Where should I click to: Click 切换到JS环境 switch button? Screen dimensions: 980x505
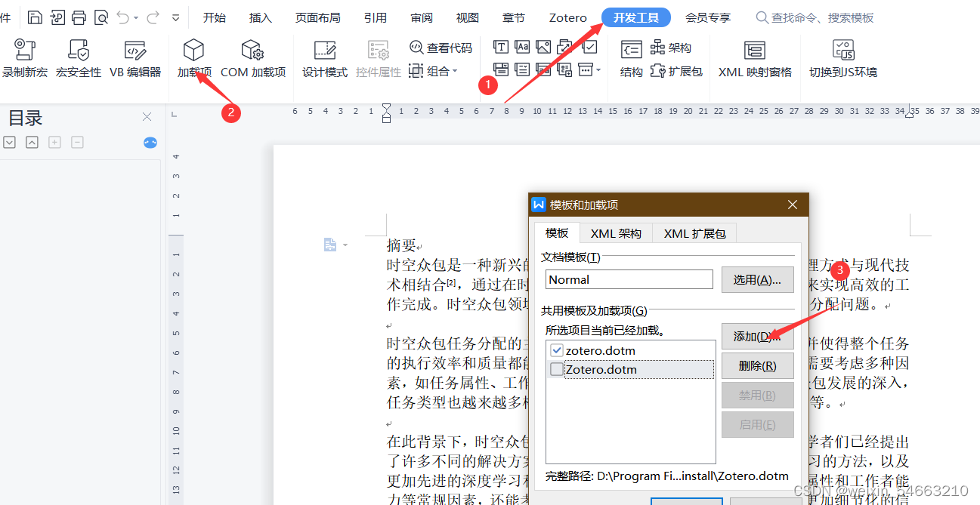point(843,60)
